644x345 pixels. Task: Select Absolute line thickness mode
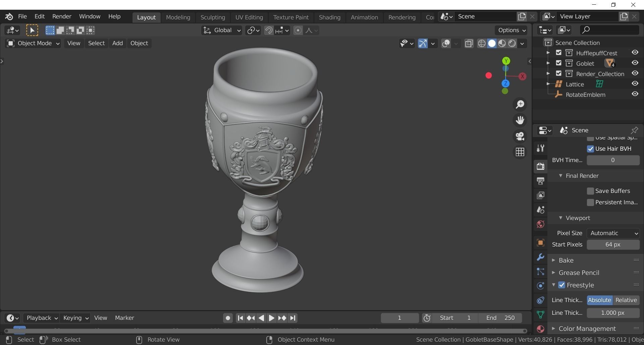tap(599, 300)
